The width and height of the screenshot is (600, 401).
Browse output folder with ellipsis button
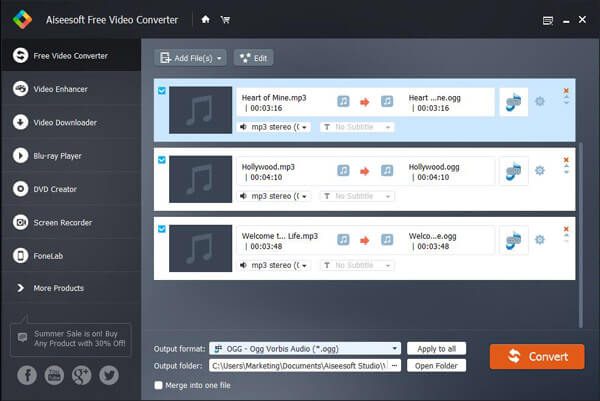[395, 366]
